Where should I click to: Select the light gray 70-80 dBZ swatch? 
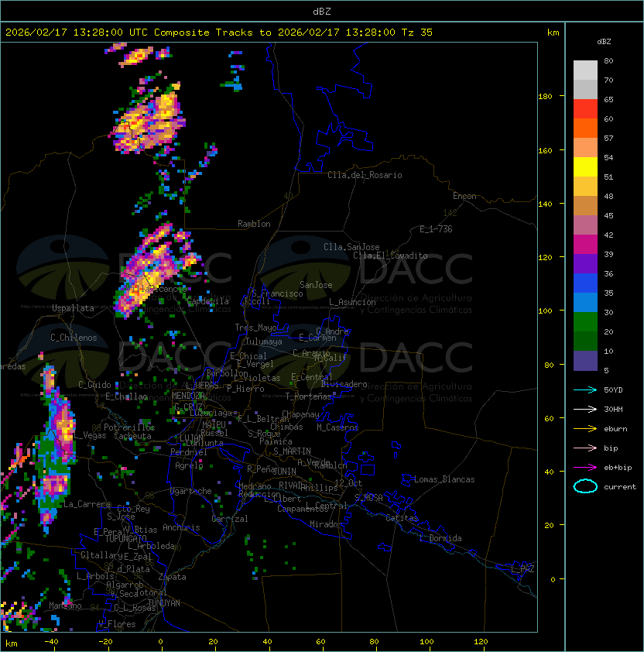point(585,70)
